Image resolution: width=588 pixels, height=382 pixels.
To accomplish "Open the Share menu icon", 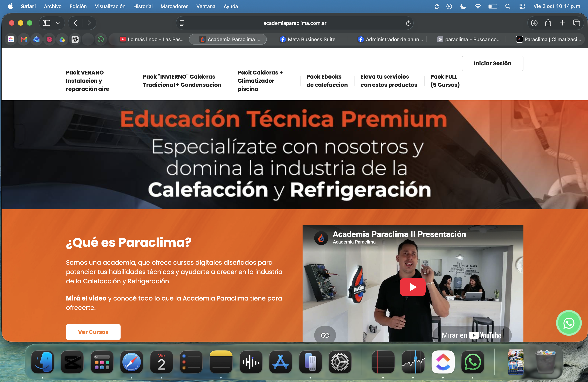I will [548, 23].
